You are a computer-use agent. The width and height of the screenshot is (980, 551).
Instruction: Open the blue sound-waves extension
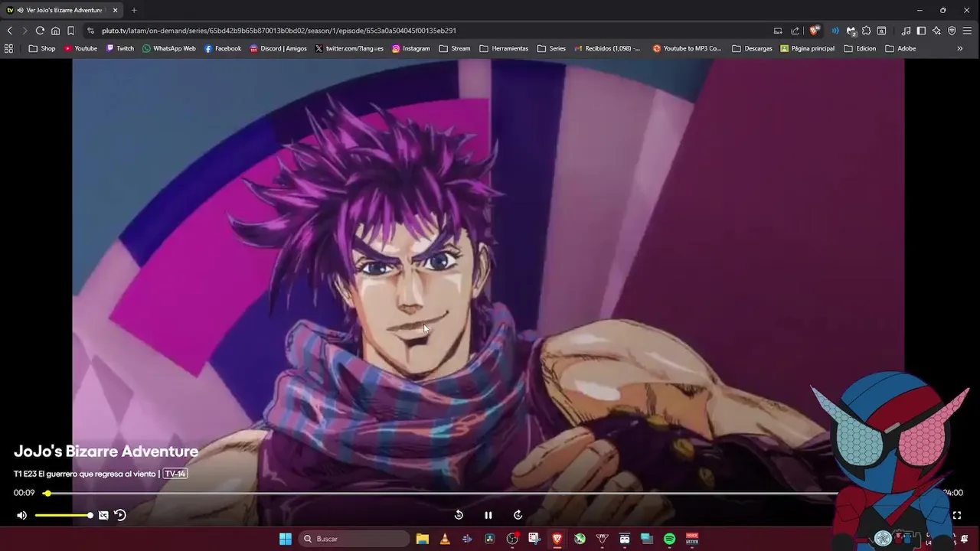click(x=835, y=31)
